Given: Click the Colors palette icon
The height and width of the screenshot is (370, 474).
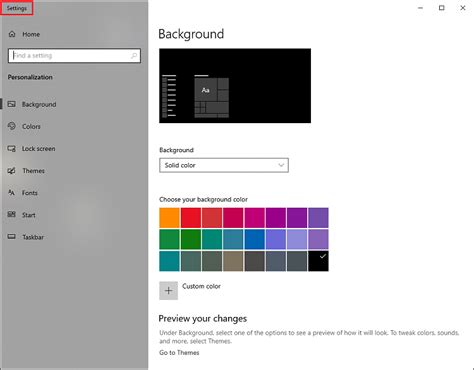Looking at the screenshot, I should (x=12, y=126).
